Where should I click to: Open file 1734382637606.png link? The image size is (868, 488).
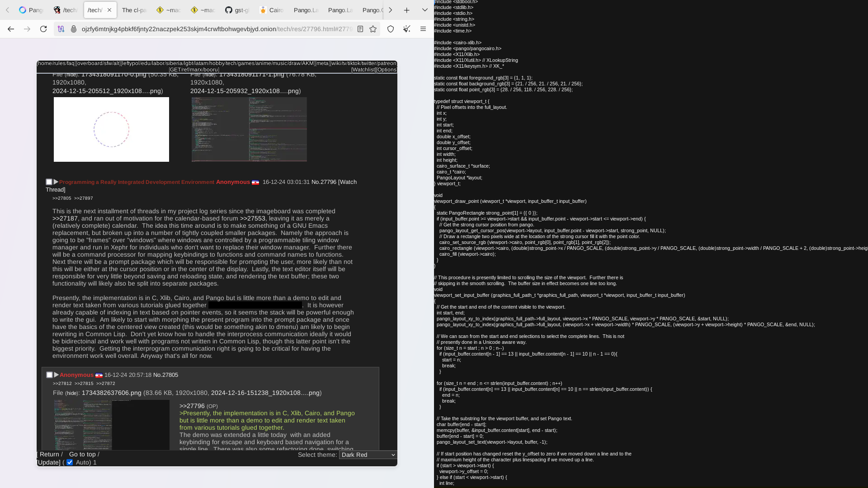pyautogui.click(x=112, y=393)
